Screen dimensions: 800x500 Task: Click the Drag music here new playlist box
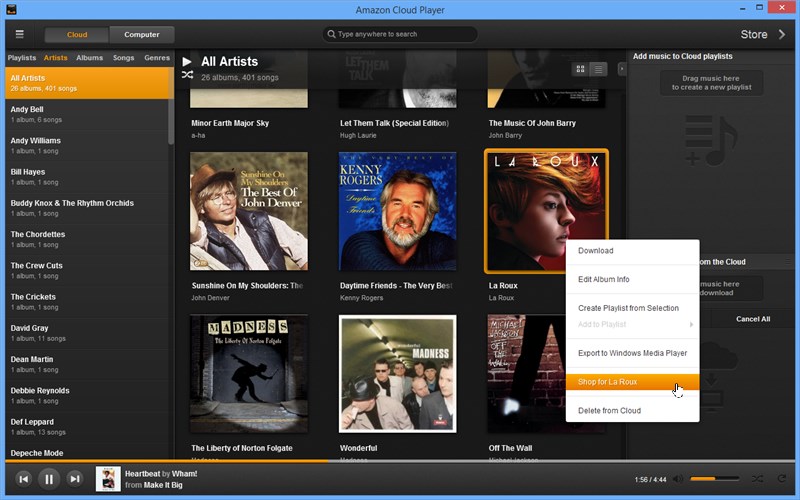(x=711, y=83)
